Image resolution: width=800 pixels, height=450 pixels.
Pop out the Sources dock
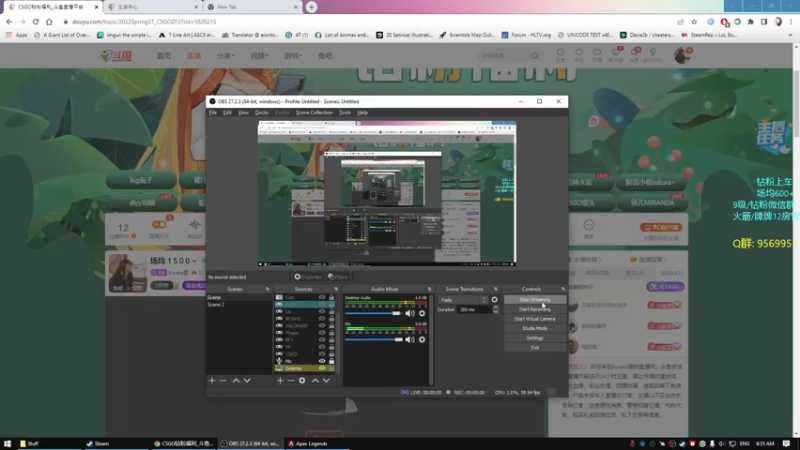336,289
